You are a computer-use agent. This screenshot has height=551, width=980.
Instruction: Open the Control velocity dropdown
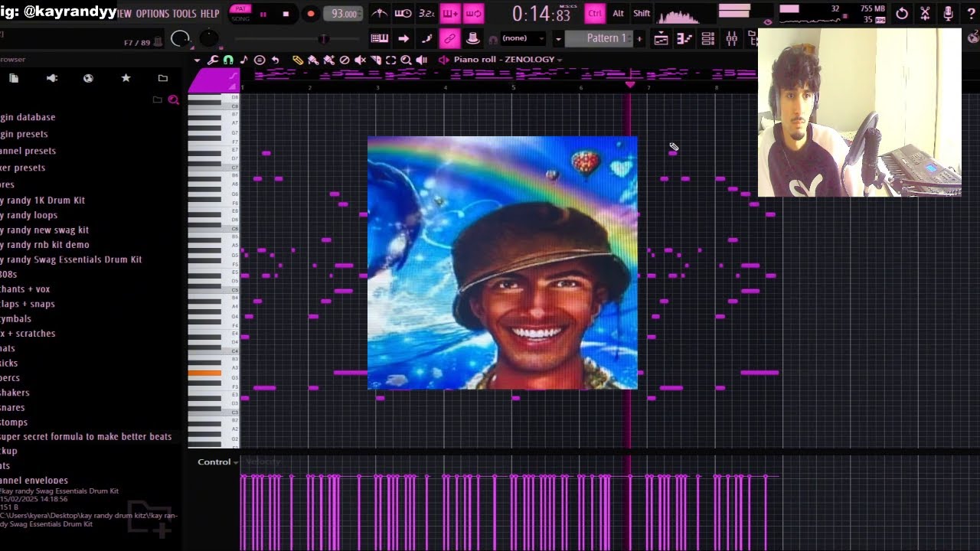218,462
